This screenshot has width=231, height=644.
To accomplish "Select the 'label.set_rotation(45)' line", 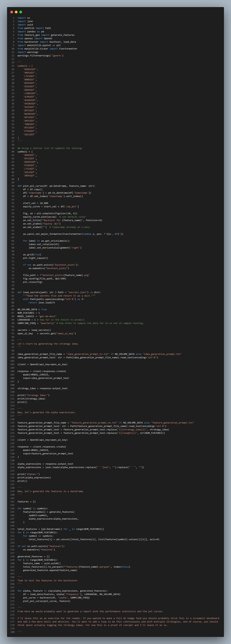I will tap(44, 244).
